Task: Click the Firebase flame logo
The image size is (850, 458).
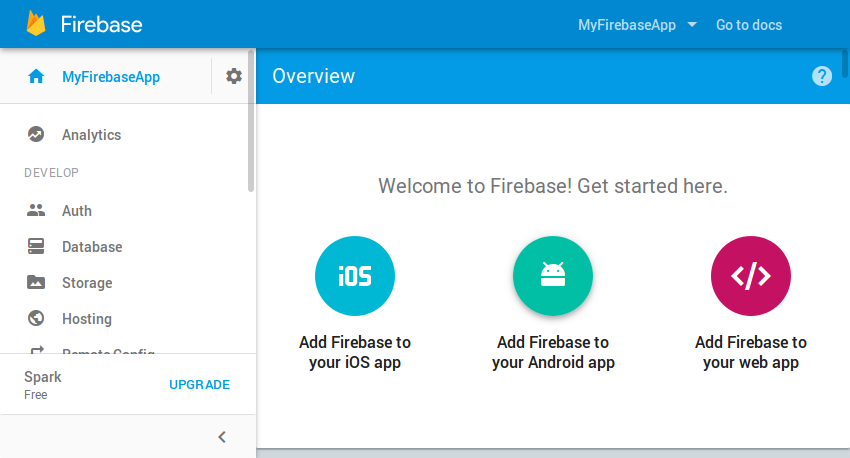Action: pos(36,23)
